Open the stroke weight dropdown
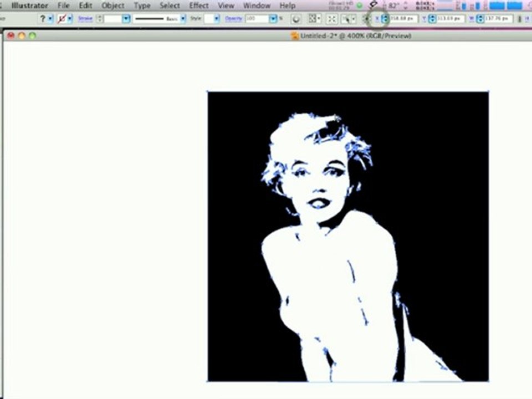This screenshot has height=399, width=532. point(126,19)
